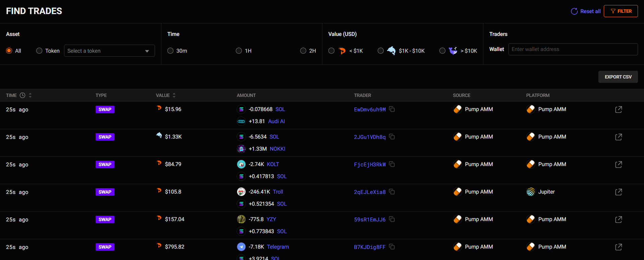Screen dimensions: 644x260
Task: Select the All asset radio button
Action: [9, 51]
